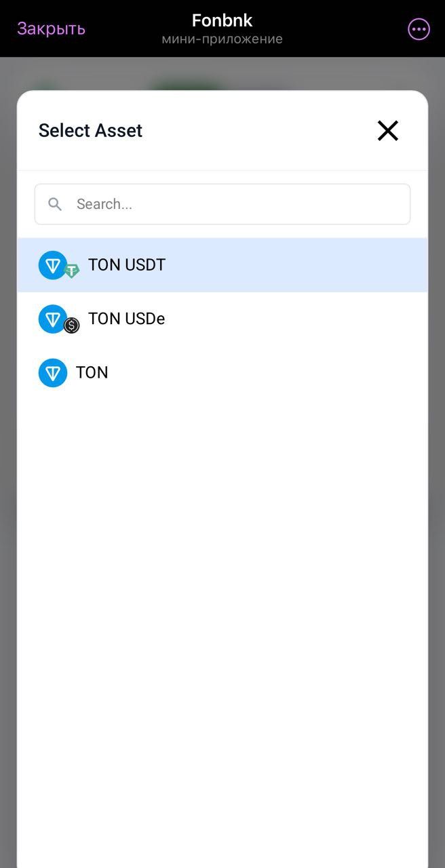Click the TON label in the last row
This screenshot has width=445, height=868.
[x=91, y=372]
